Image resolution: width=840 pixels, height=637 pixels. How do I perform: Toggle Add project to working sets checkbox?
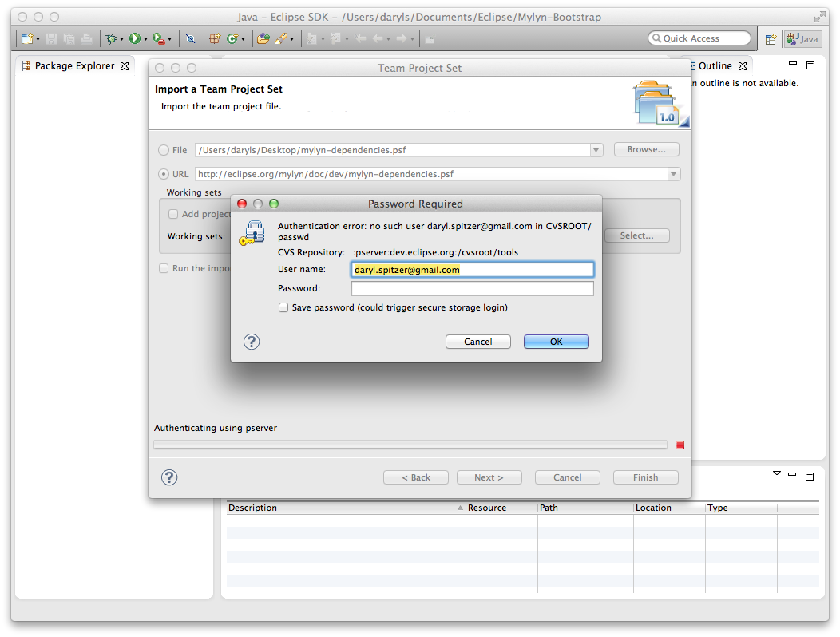click(x=173, y=214)
